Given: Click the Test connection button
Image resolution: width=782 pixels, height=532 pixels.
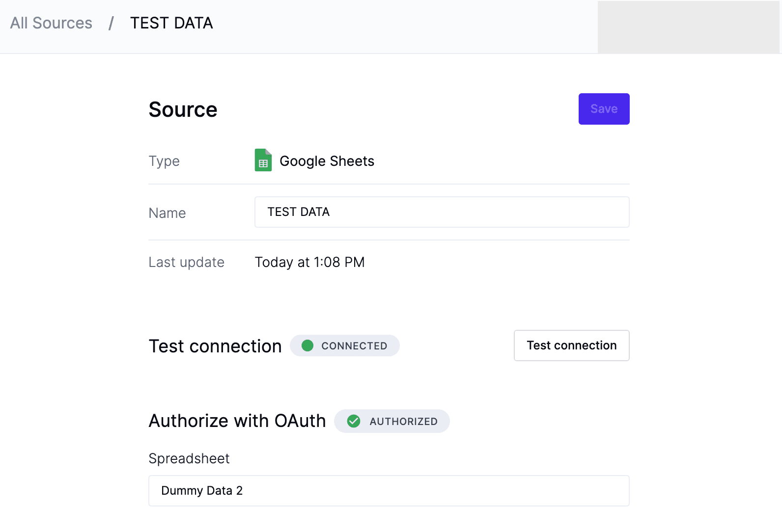Looking at the screenshot, I should tap(571, 346).
